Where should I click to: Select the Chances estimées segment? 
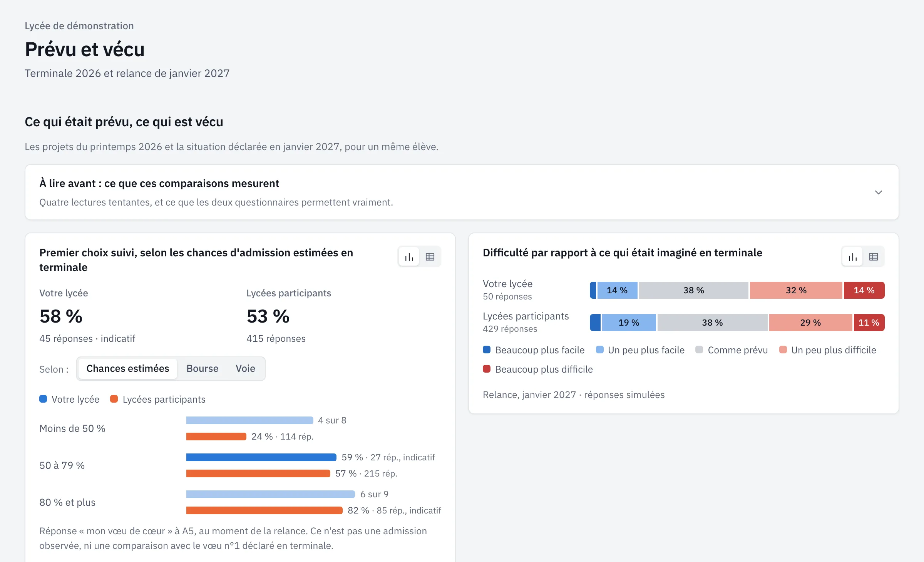point(128,369)
